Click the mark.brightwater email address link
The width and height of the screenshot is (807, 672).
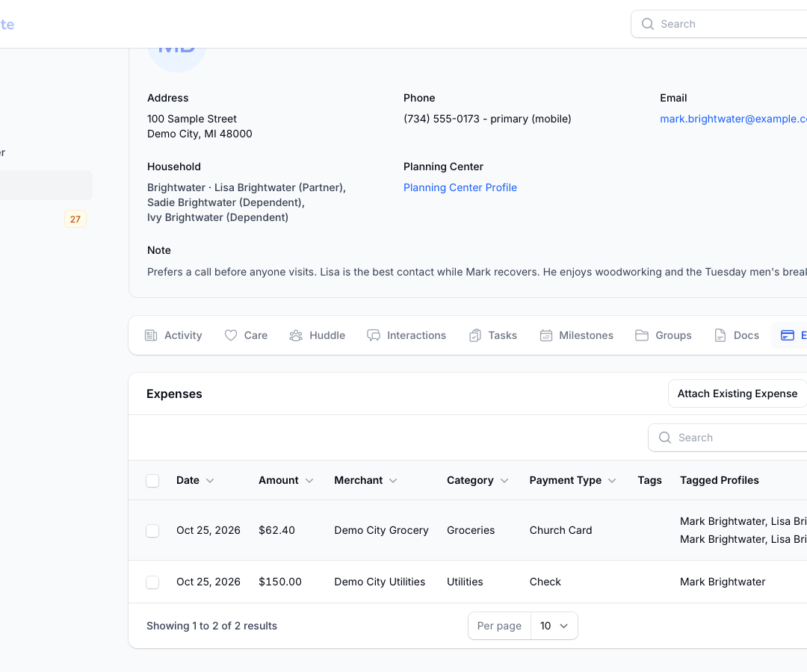click(734, 119)
